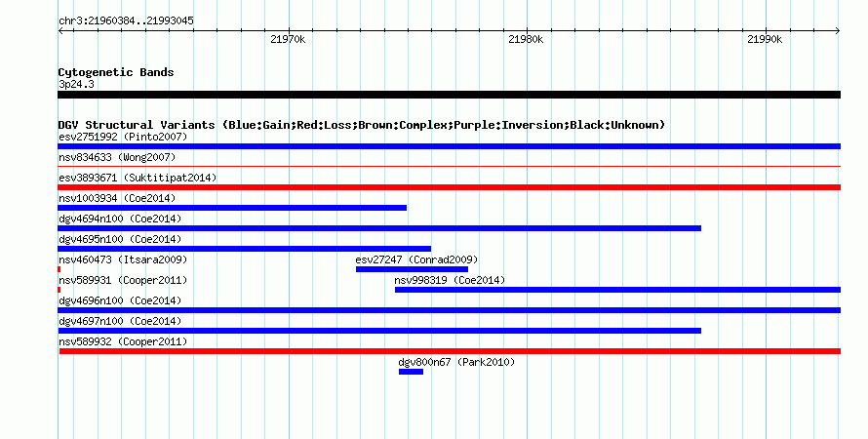Select the blue esv2751992 gain bar
Image resolution: width=868 pixels, height=439 pixels.
pos(449,146)
